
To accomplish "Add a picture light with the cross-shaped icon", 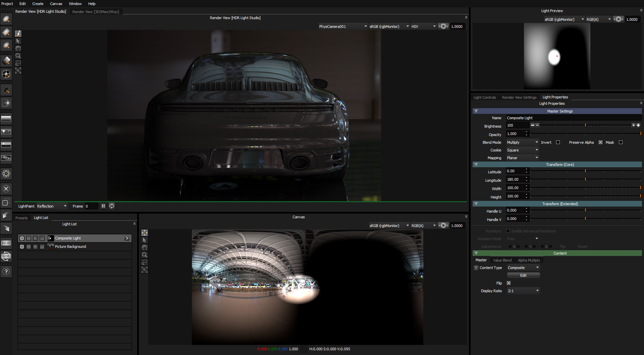I will tap(6, 74).
